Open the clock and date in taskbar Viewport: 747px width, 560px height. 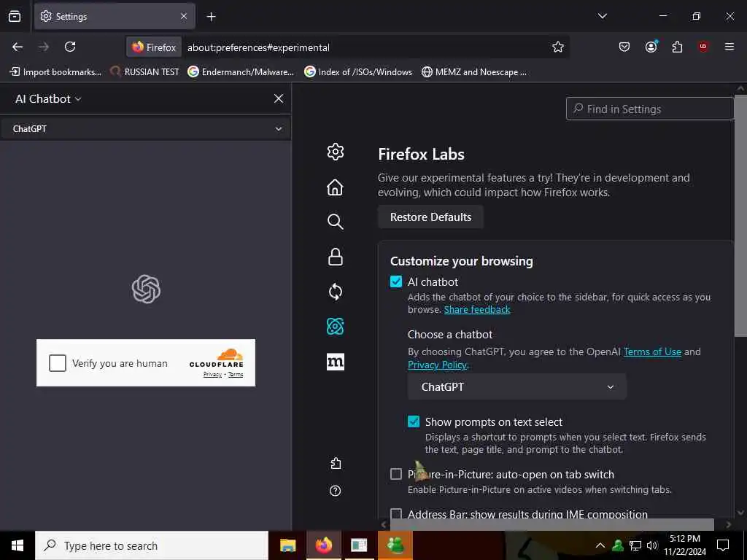[685, 545]
